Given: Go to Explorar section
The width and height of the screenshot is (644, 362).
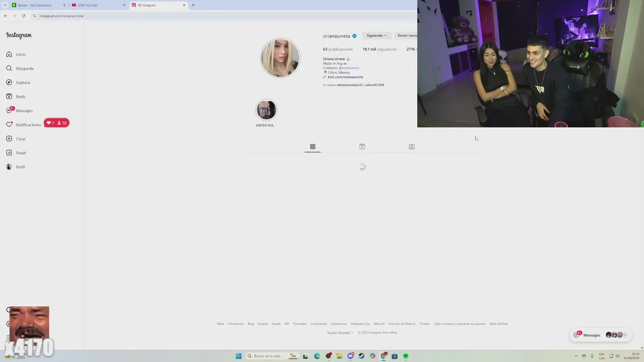Looking at the screenshot, I should tap(18, 82).
